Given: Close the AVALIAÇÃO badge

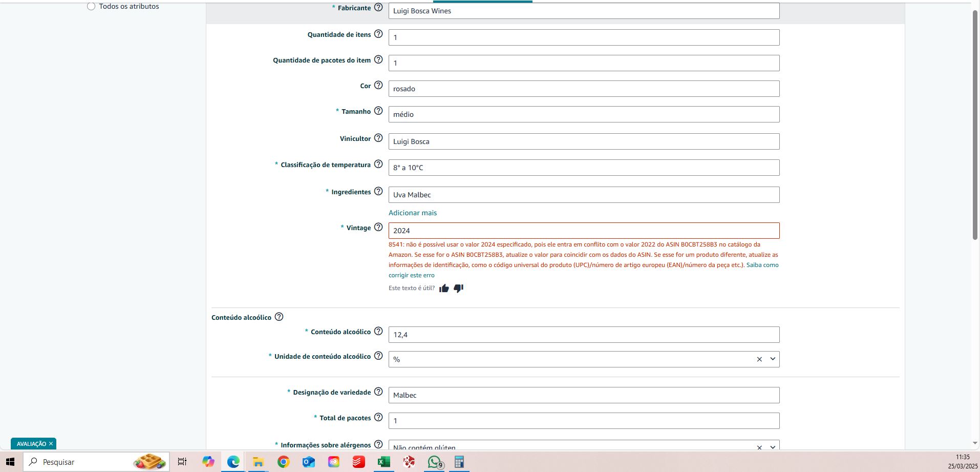Looking at the screenshot, I should click(51, 444).
